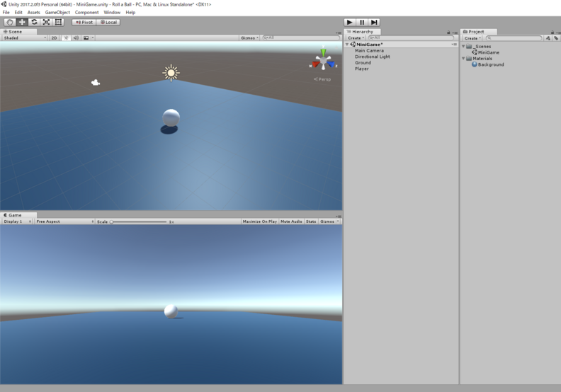Open the Component menu
561x392 pixels.
86,12
